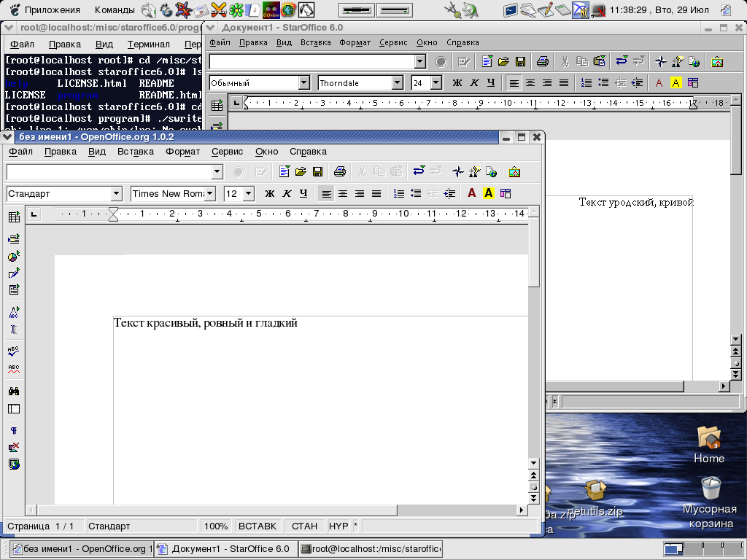This screenshot has height=560, width=747.
Task: Toggle Italic К in OpenOffice toolbar
Action: 287,193
